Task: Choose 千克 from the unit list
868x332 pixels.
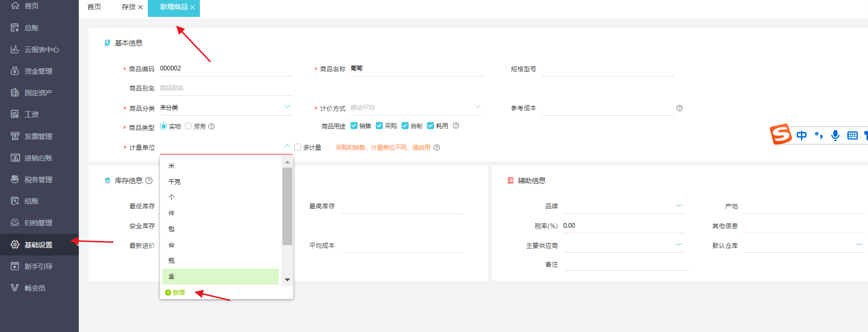Action: (175, 182)
